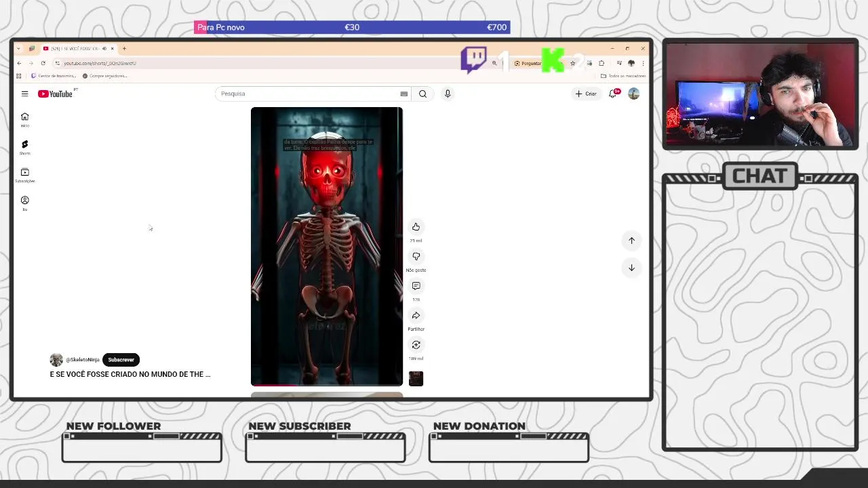Open the browser extensions puzzle icon
The width and height of the screenshot is (868, 488).
(x=601, y=63)
